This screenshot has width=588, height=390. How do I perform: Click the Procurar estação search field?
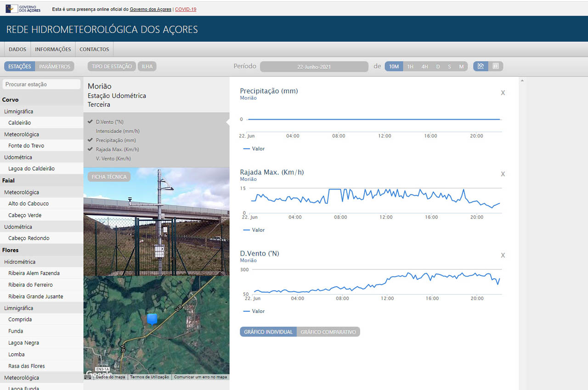click(x=41, y=84)
